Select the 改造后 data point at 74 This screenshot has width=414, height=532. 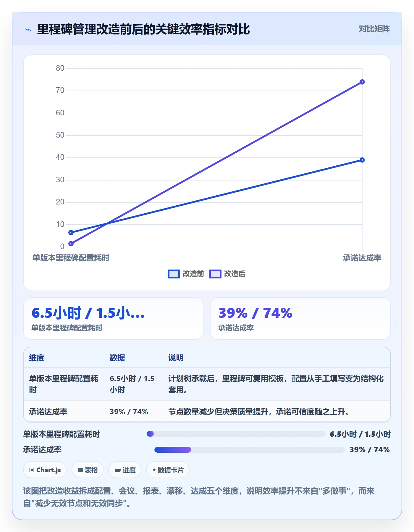[x=362, y=82]
